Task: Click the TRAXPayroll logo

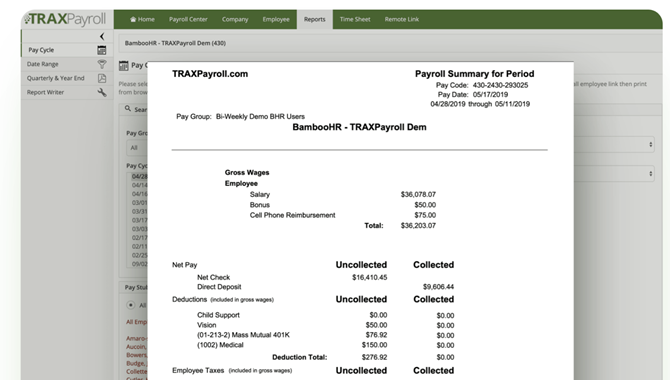Action: [65, 19]
